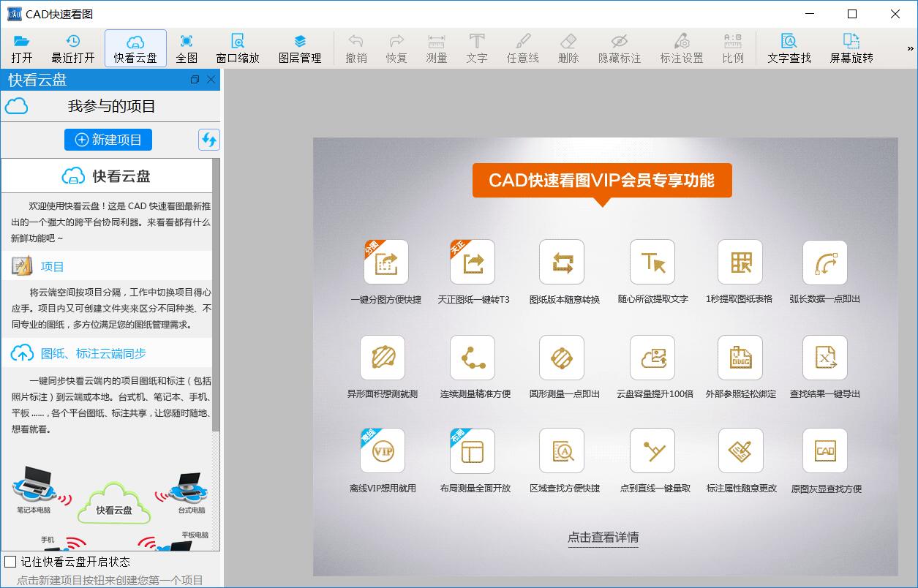Enable 记住快看云盘开启状态 checkbox
The width and height of the screenshot is (918, 588).
pyautogui.click(x=10, y=562)
